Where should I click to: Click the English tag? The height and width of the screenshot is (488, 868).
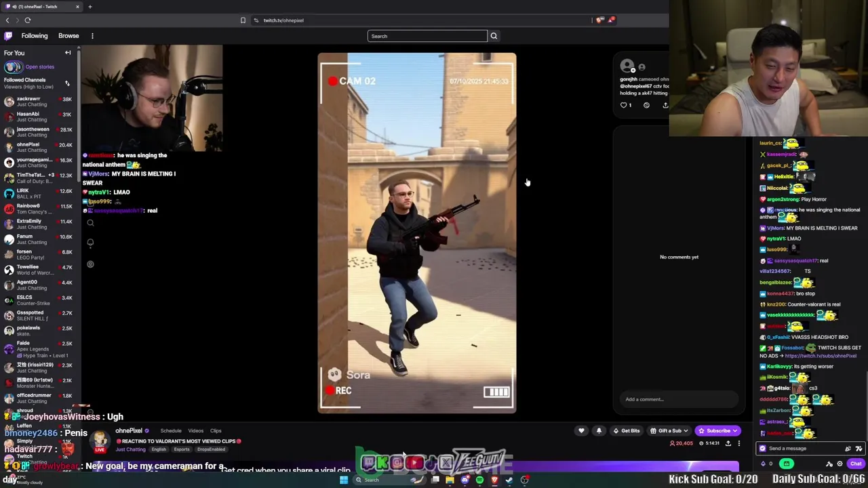coord(159,449)
